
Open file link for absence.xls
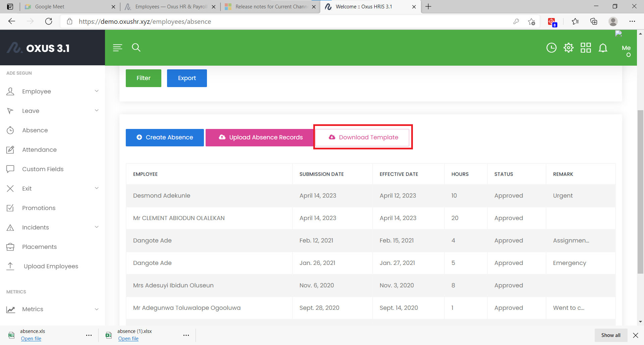[31, 339]
